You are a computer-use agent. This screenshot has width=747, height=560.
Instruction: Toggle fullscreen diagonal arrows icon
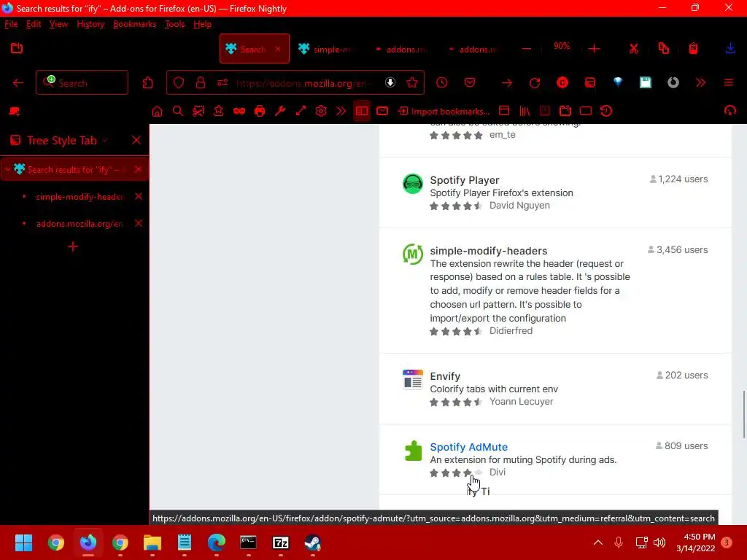click(x=301, y=112)
